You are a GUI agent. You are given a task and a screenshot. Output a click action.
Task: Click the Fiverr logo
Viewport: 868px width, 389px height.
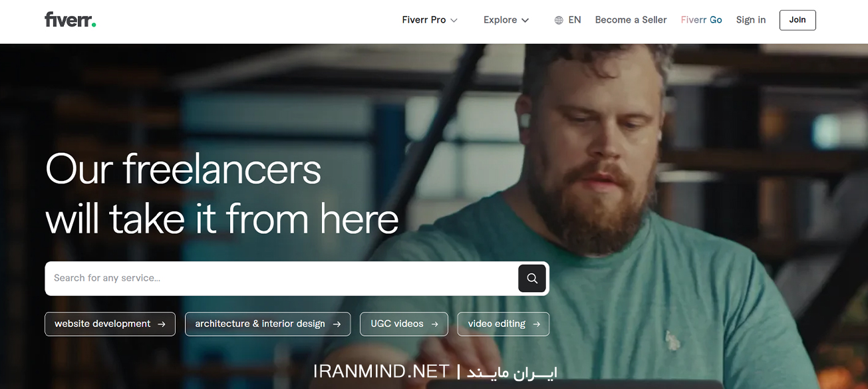(x=71, y=20)
